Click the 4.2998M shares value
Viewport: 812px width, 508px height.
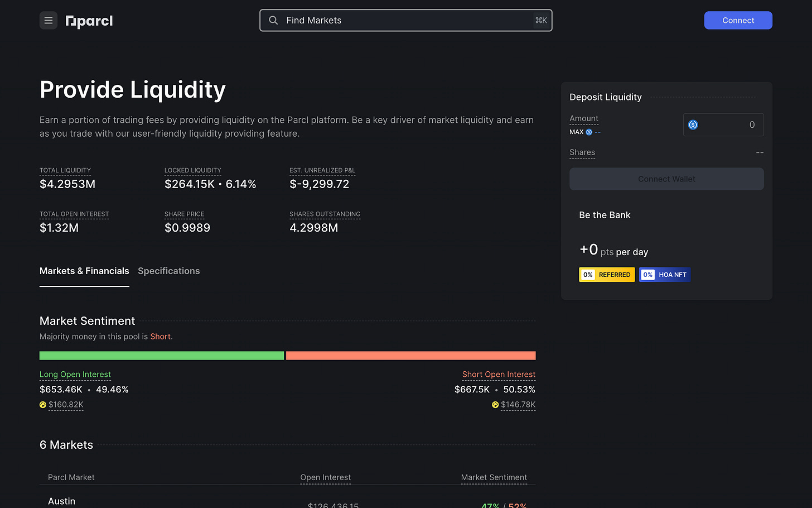point(314,228)
